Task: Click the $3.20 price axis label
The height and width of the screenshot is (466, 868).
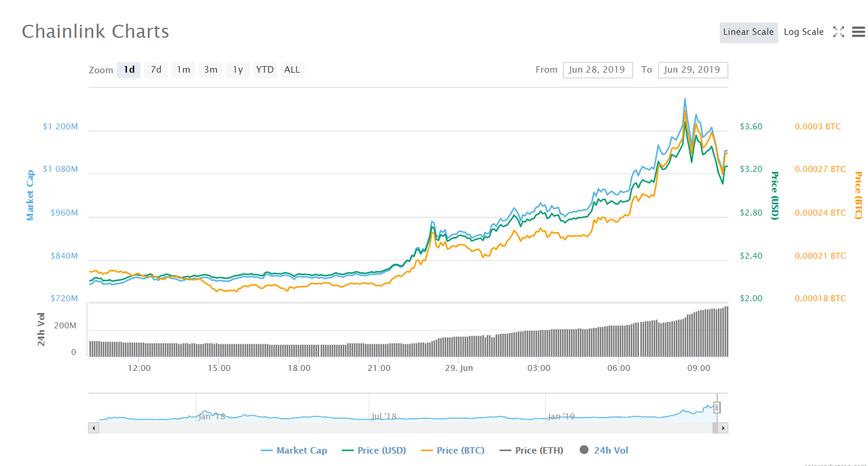Action: pos(751,170)
